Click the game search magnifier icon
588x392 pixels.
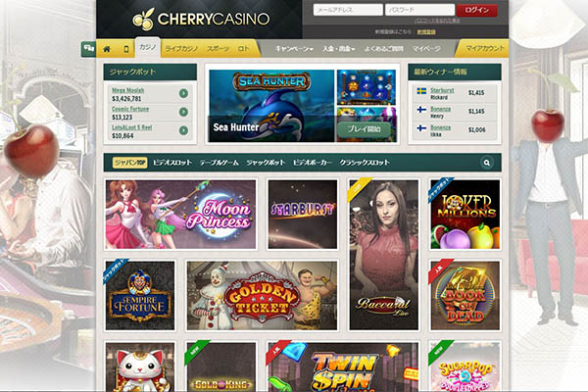coord(487,163)
